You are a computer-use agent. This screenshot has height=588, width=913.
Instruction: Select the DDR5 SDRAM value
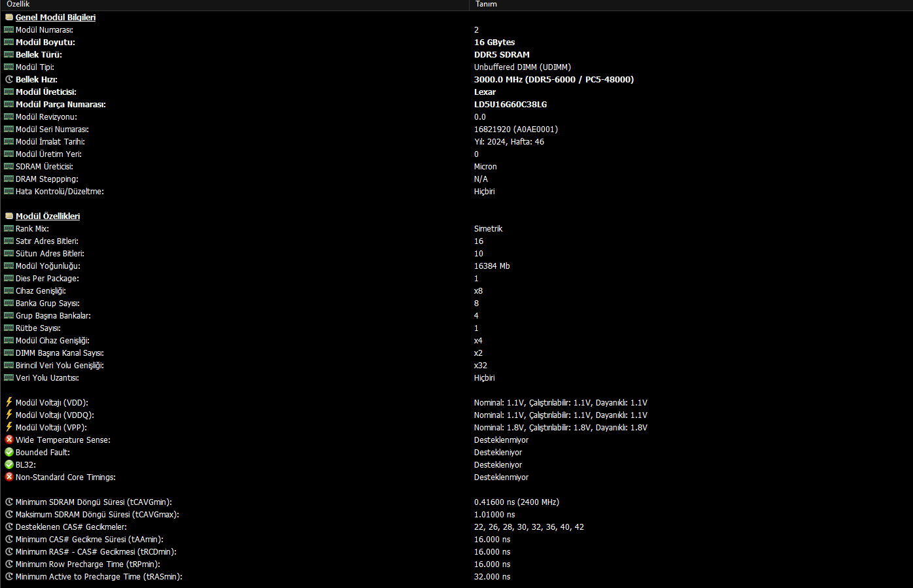pyautogui.click(x=502, y=55)
